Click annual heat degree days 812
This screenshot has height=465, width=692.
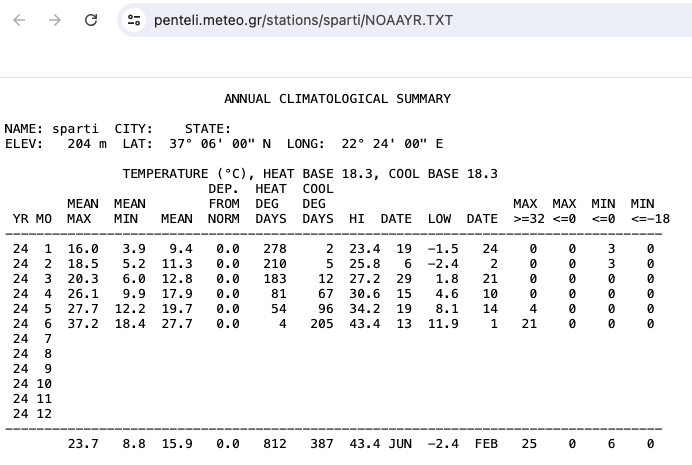pos(275,444)
